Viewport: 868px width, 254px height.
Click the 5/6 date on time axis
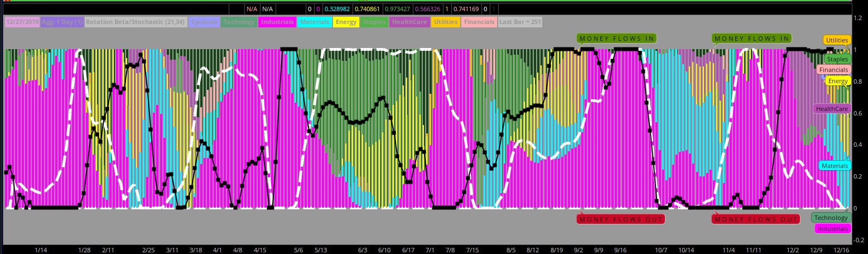pyautogui.click(x=298, y=251)
